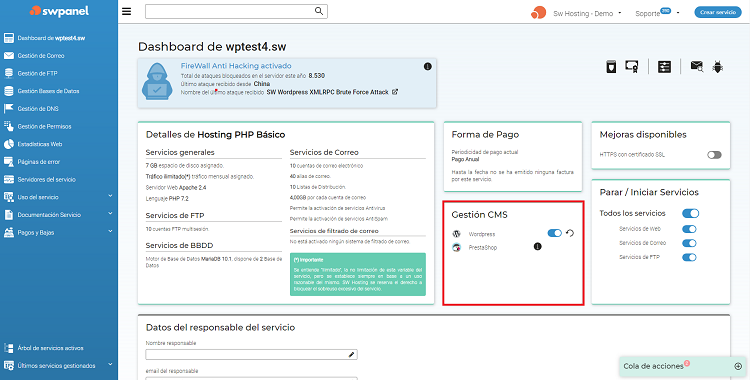Click the Crear servicio button

718,12
